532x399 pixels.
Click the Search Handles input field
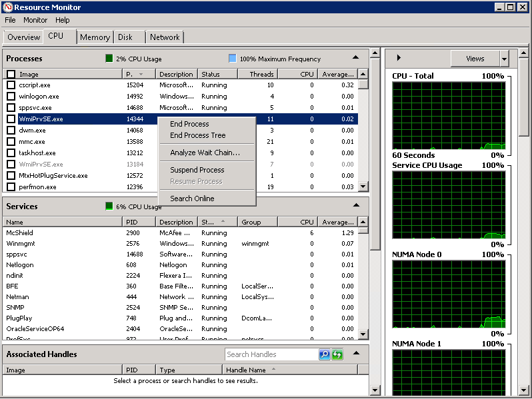pyautogui.click(x=271, y=354)
